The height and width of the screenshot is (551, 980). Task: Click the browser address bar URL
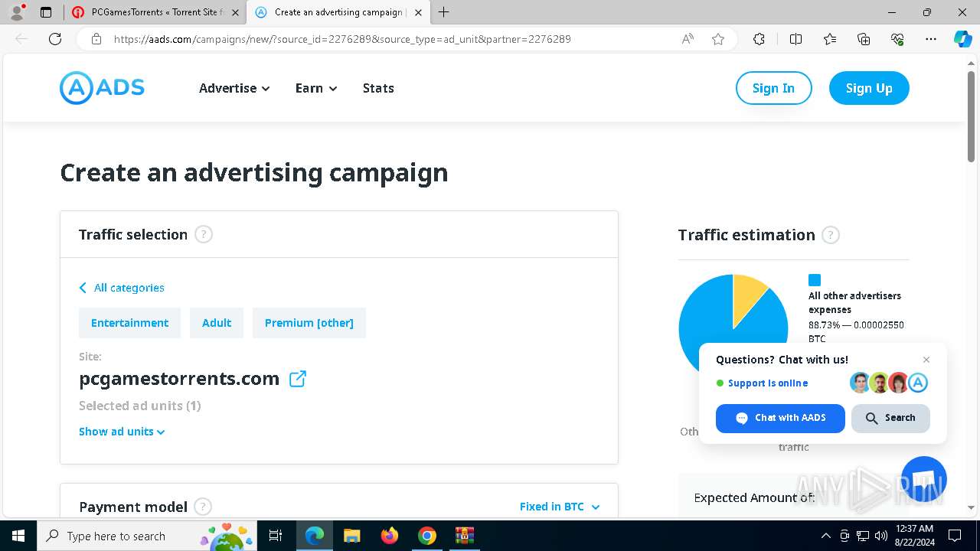[342, 39]
